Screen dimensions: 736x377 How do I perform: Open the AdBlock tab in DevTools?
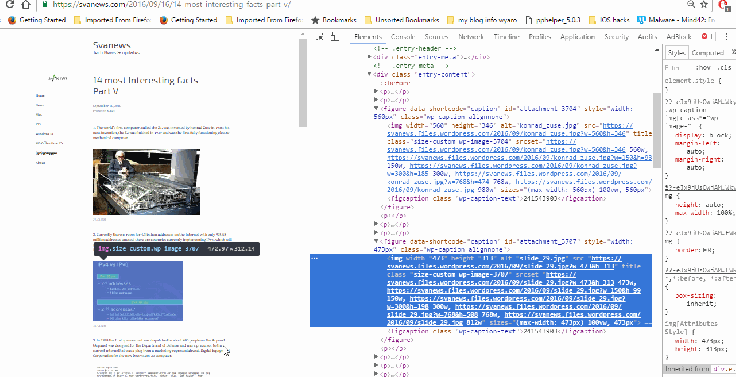point(679,37)
